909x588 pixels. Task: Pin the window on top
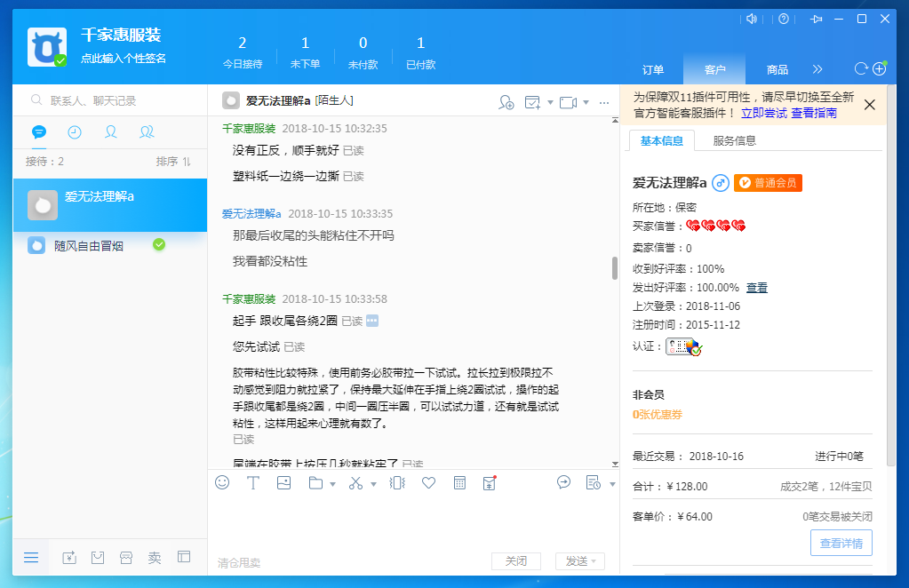click(817, 20)
